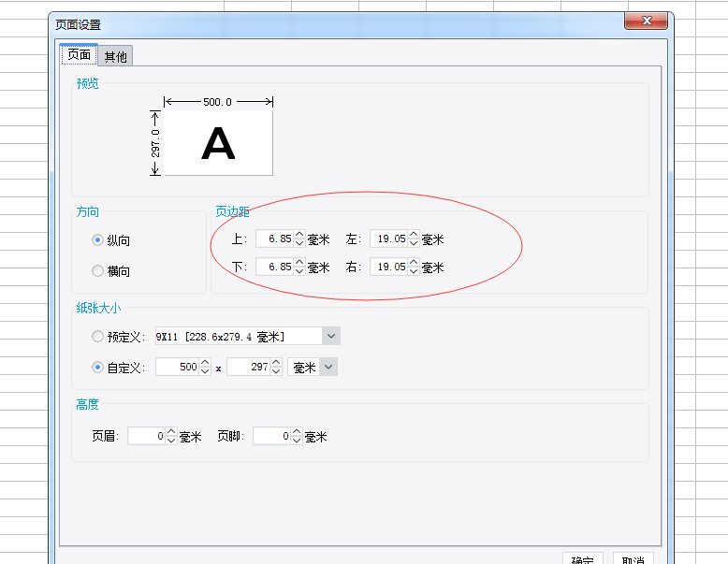Open the predefined paper size dropdown
Image resolution: width=728 pixels, height=564 pixels.
tap(331, 336)
